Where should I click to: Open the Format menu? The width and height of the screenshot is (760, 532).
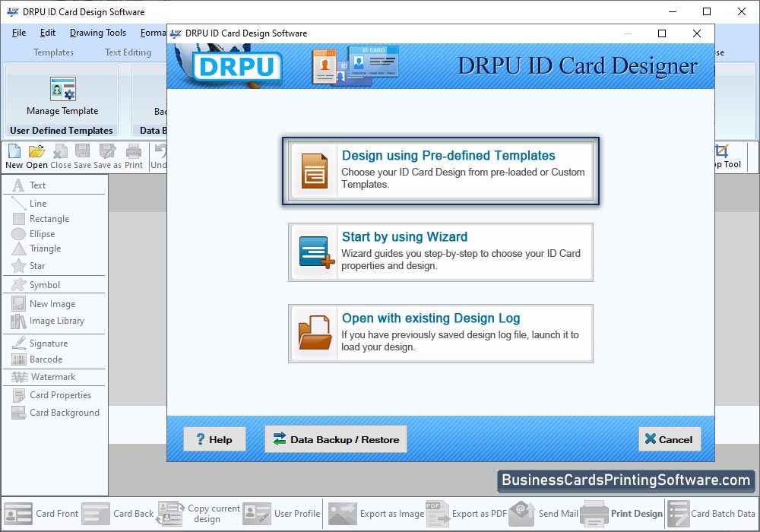pos(154,33)
